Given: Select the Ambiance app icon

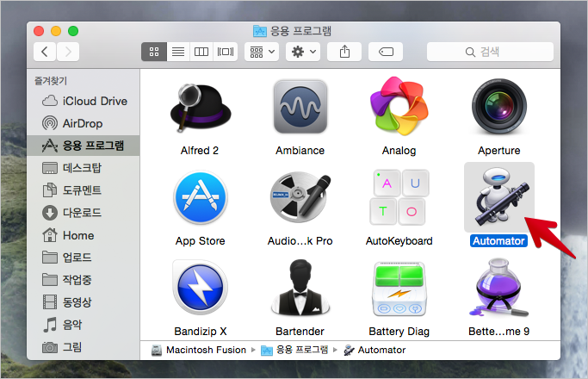Looking at the screenshot, I should click(300, 107).
